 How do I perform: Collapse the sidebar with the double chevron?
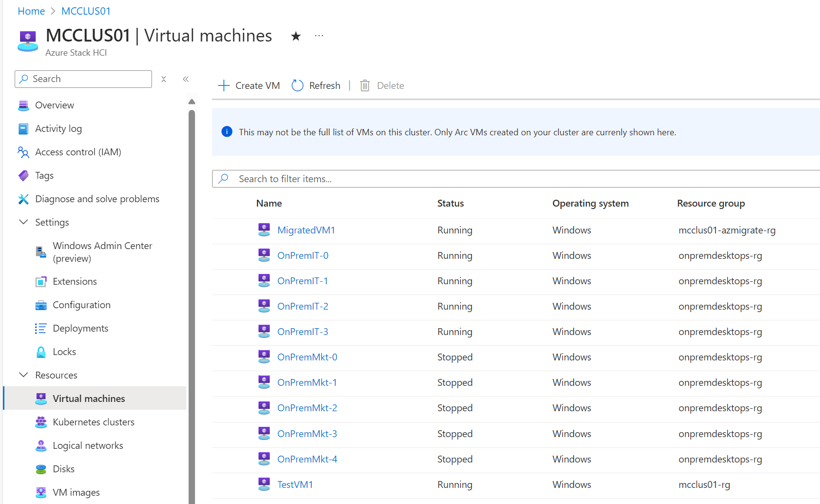tap(185, 79)
